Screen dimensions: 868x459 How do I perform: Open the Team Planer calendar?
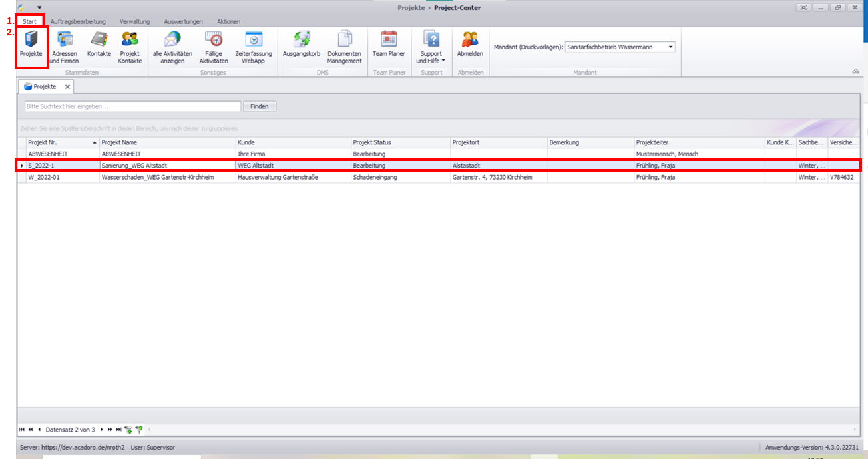tap(389, 44)
